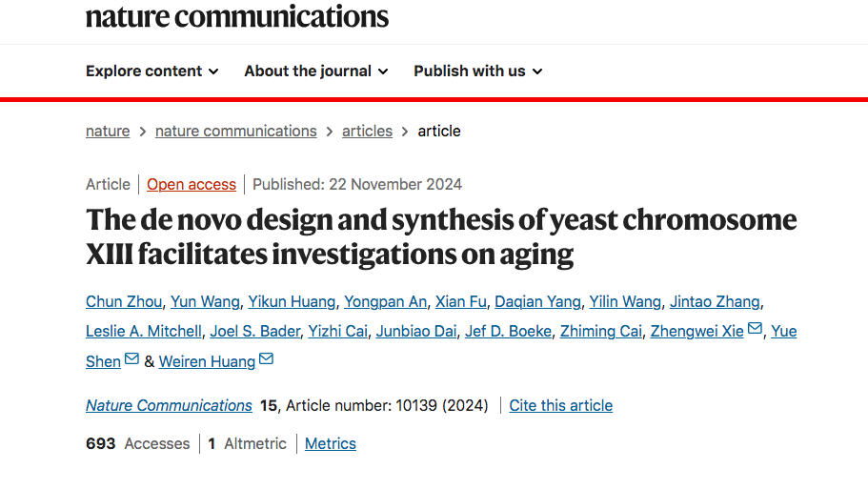Expand Publish with us menu

click(478, 71)
